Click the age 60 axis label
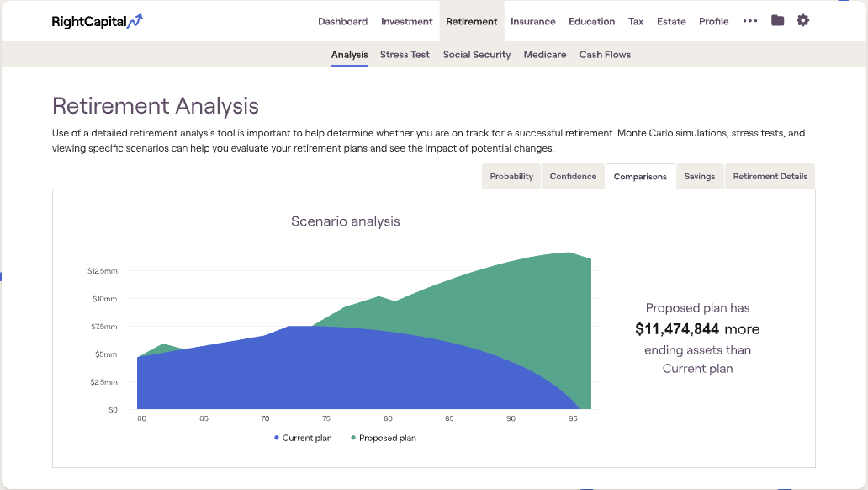This screenshot has width=868, height=490. click(141, 418)
